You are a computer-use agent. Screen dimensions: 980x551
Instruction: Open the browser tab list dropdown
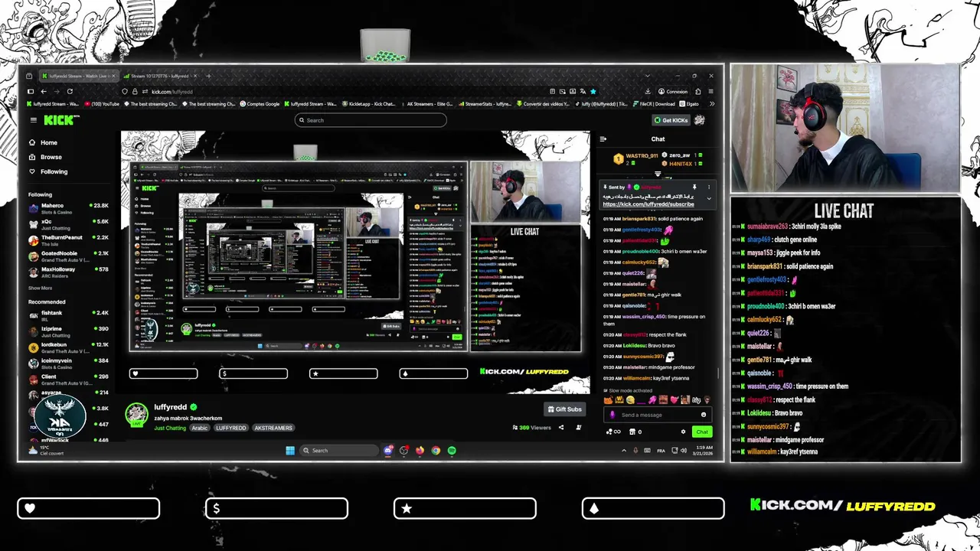pyautogui.click(x=647, y=76)
